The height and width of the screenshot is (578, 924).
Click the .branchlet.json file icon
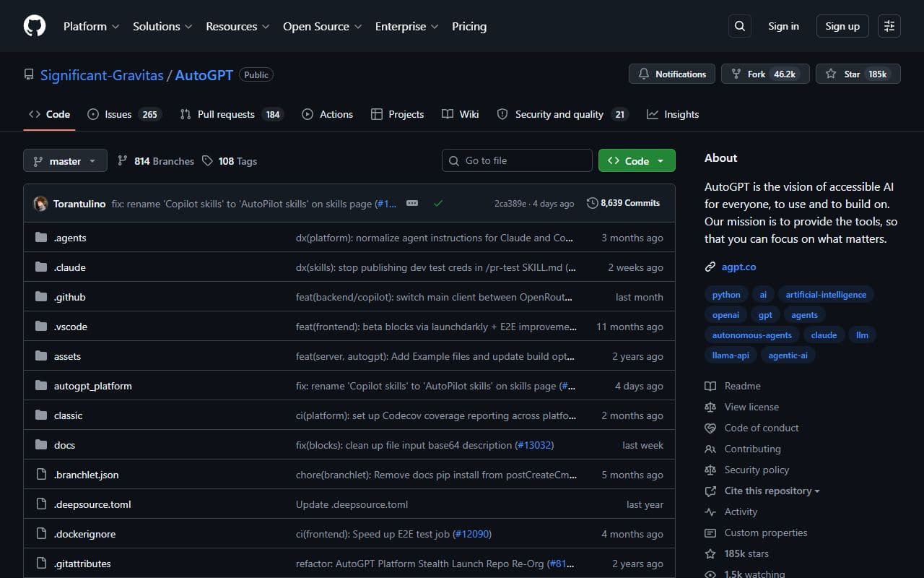point(41,475)
